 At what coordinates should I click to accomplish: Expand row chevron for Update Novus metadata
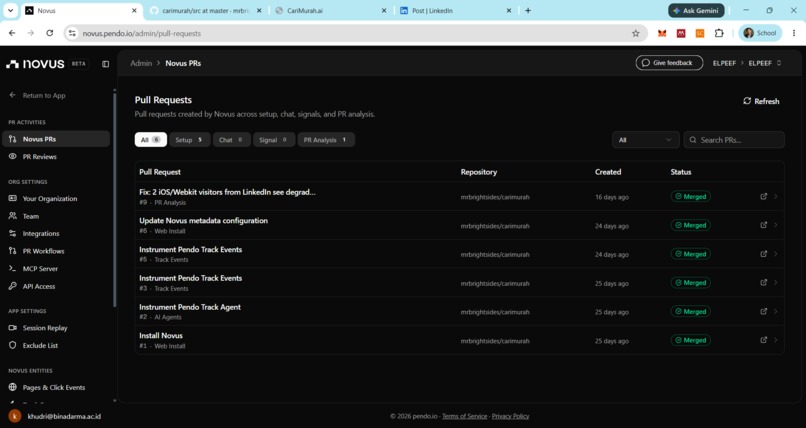[x=776, y=225]
